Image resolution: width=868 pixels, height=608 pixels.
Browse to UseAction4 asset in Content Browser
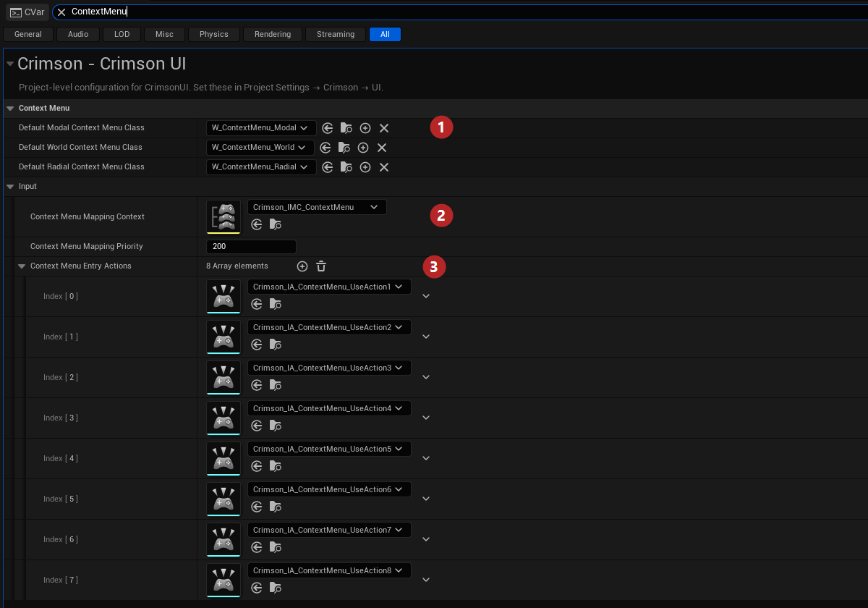pos(275,426)
